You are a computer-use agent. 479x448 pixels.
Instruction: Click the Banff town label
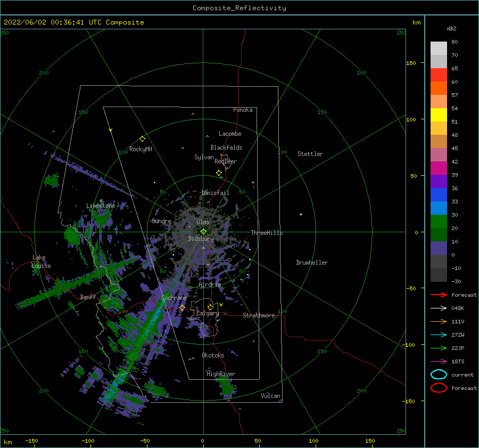coord(88,297)
